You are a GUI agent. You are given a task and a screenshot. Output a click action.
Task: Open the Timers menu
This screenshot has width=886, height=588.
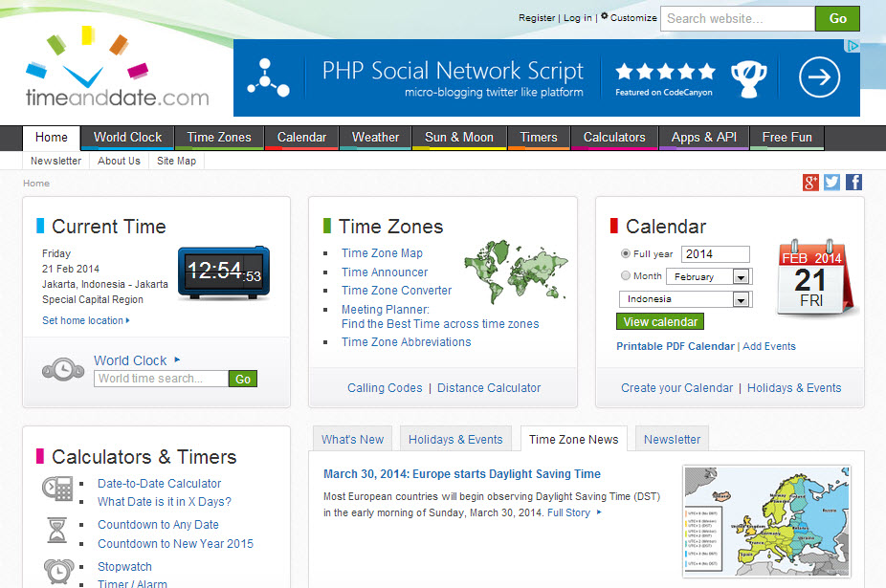[539, 138]
